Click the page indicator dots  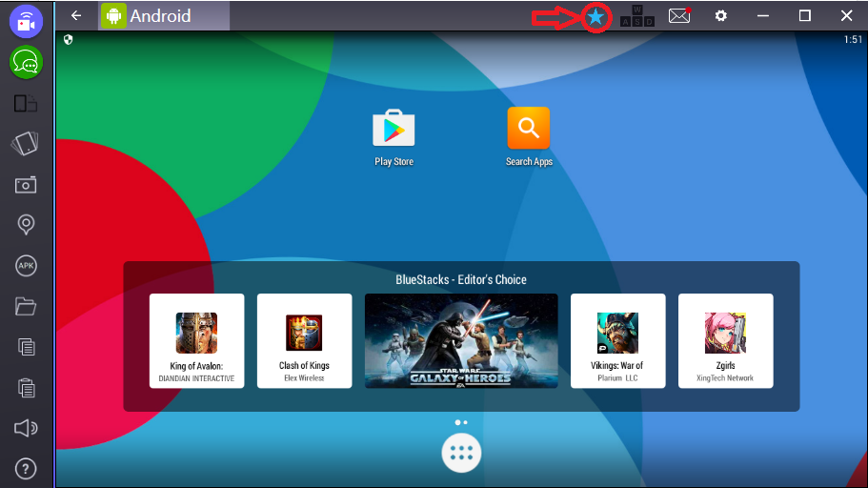coord(461,422)
